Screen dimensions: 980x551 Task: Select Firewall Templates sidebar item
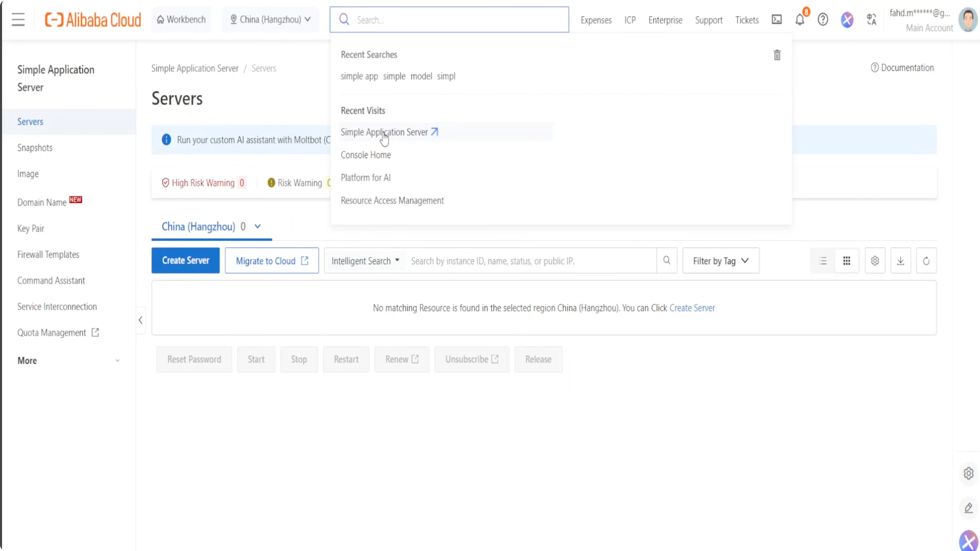coord(48,254)
